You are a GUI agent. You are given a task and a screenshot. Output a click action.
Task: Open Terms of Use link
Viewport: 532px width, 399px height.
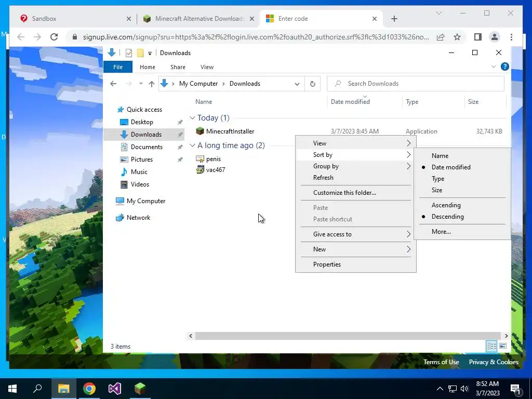(x=441, y=362)
